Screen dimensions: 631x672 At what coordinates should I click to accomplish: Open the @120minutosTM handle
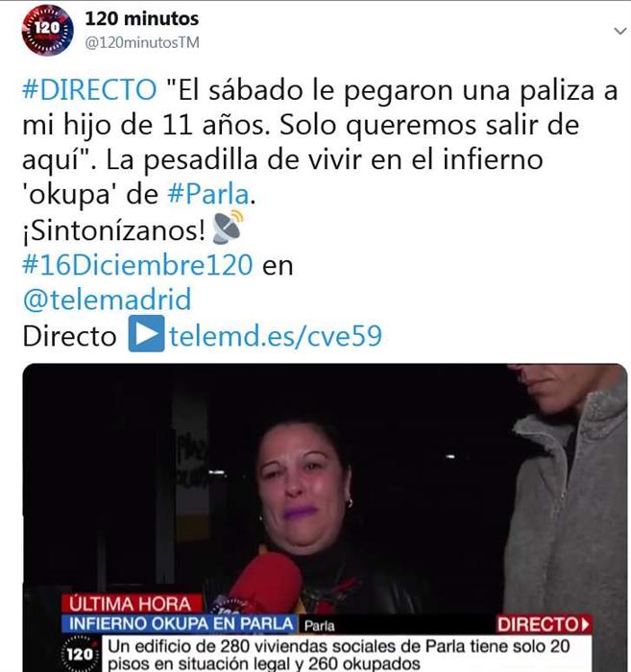142,42
